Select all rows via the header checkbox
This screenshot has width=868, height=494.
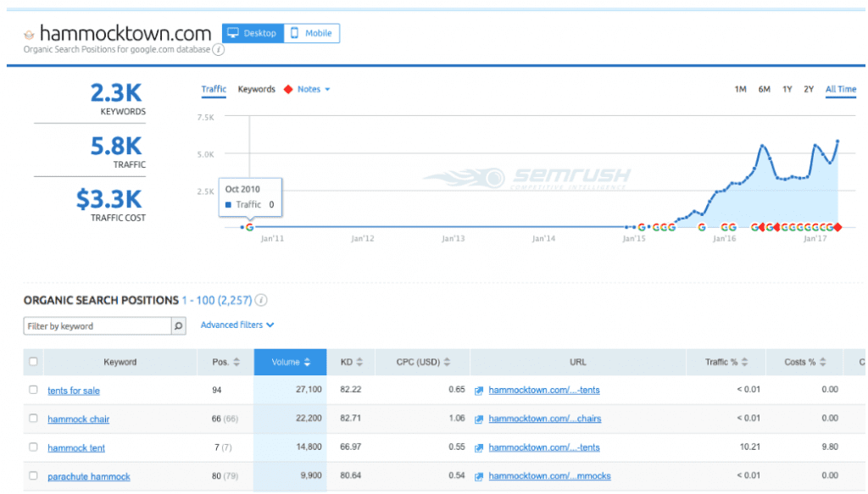32,361
